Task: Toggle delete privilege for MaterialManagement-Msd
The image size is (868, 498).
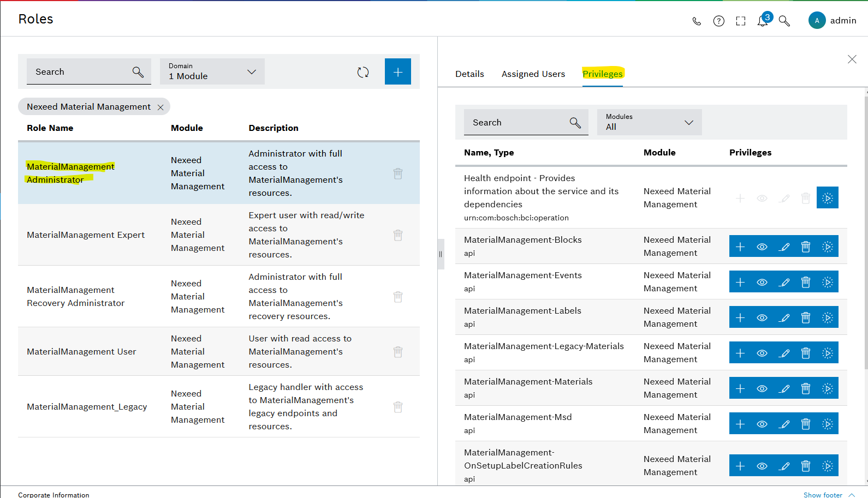Action: (806, 424)
